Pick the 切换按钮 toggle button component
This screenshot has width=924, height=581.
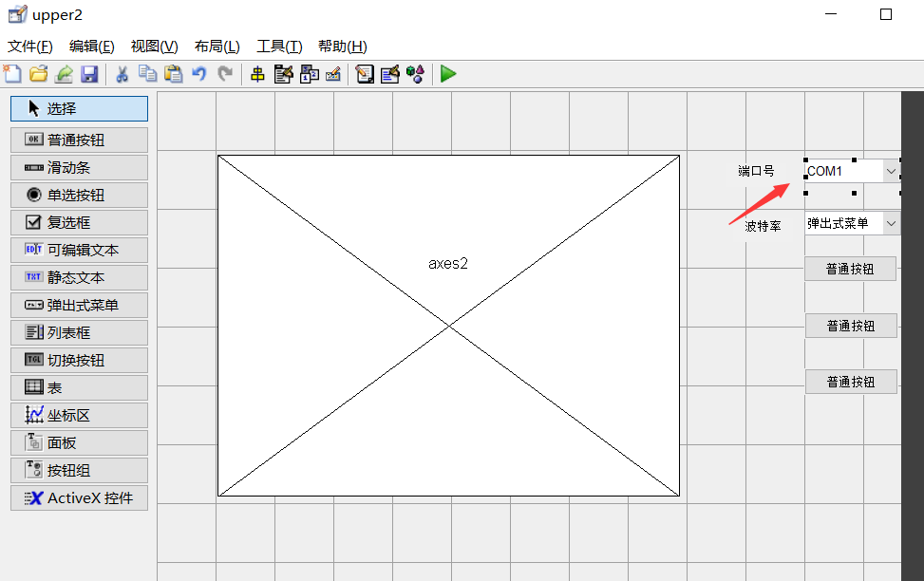[79, 360]
